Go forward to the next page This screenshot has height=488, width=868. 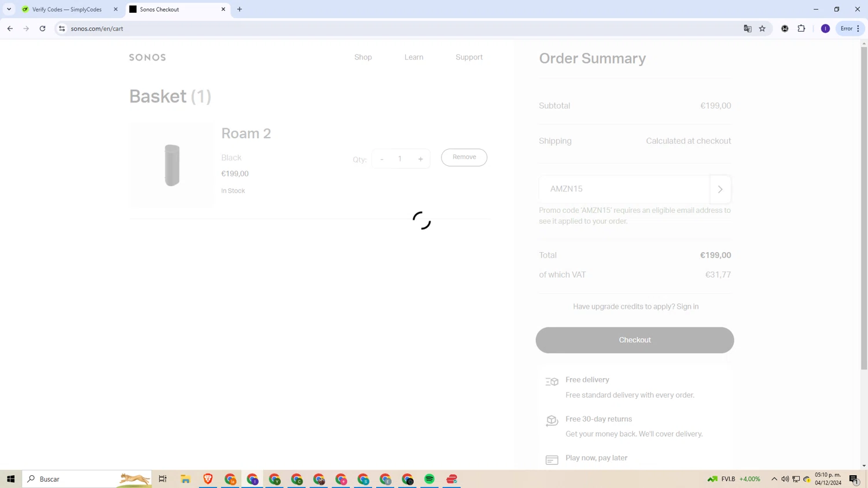tap(26, 28)
